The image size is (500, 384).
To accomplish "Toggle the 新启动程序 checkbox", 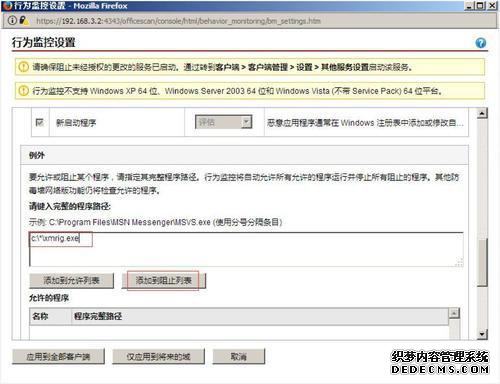I will pos(39,122).
